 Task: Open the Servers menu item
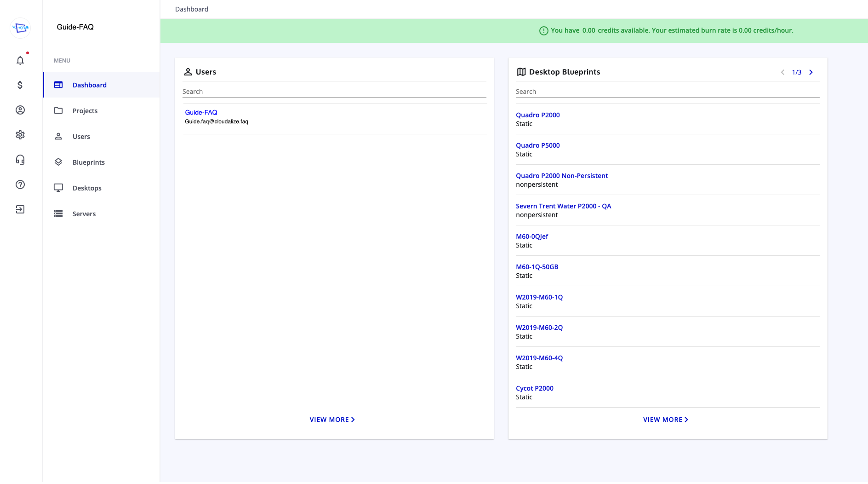point(102,213)
